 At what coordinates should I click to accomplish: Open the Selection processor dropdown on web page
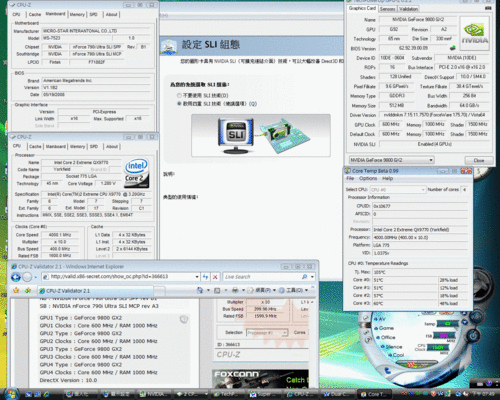tap(267, 333)
